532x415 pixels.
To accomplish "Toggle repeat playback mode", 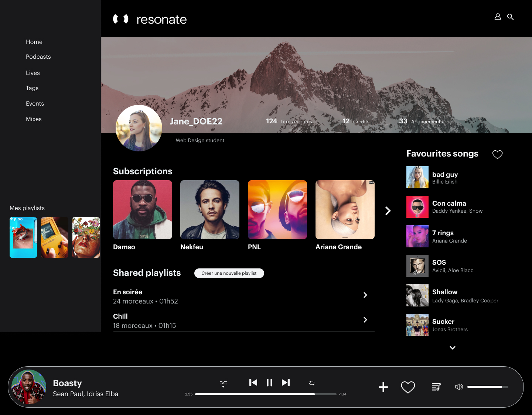I will click(x=311, y=383).
